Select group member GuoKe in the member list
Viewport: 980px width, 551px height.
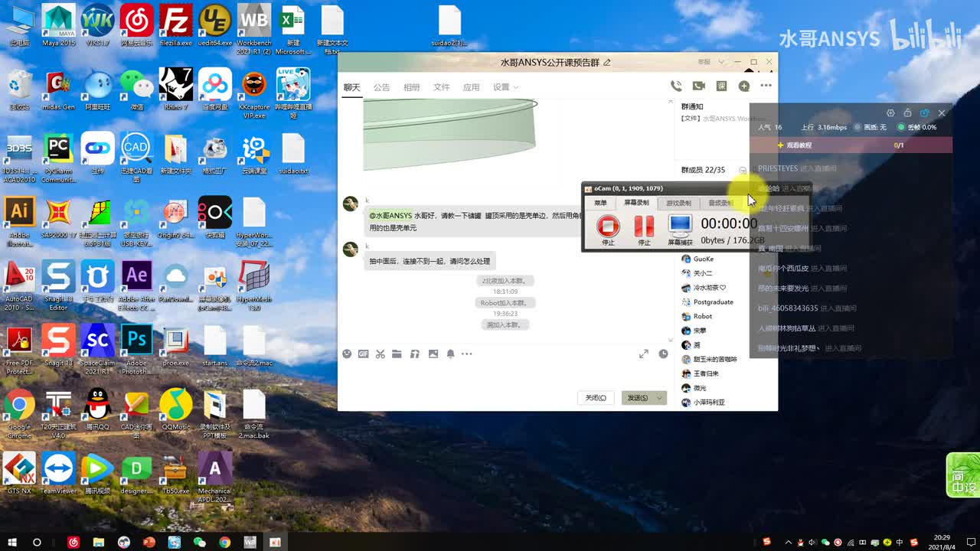point(697,259)
